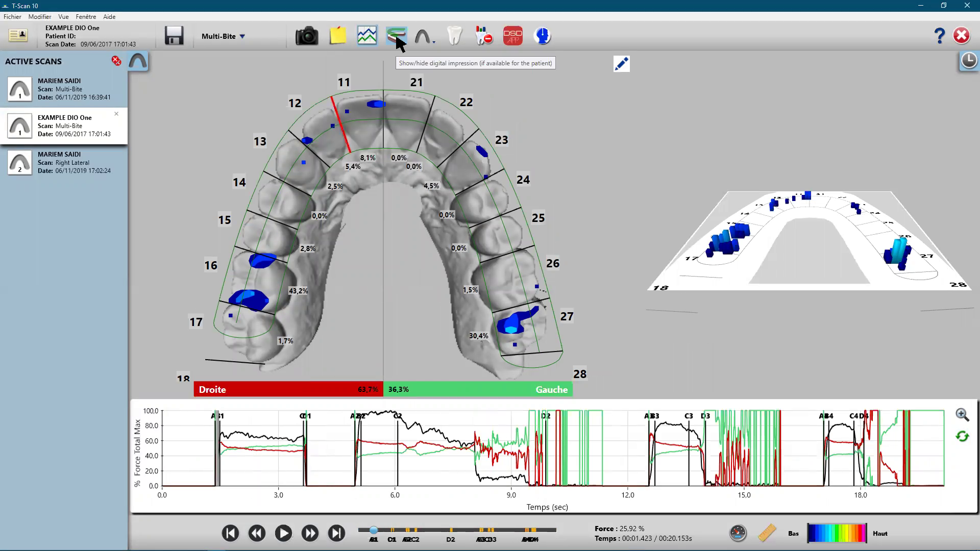Open the DSD App icon
This screenshot has width=980, height=551.
pos(513,36)
